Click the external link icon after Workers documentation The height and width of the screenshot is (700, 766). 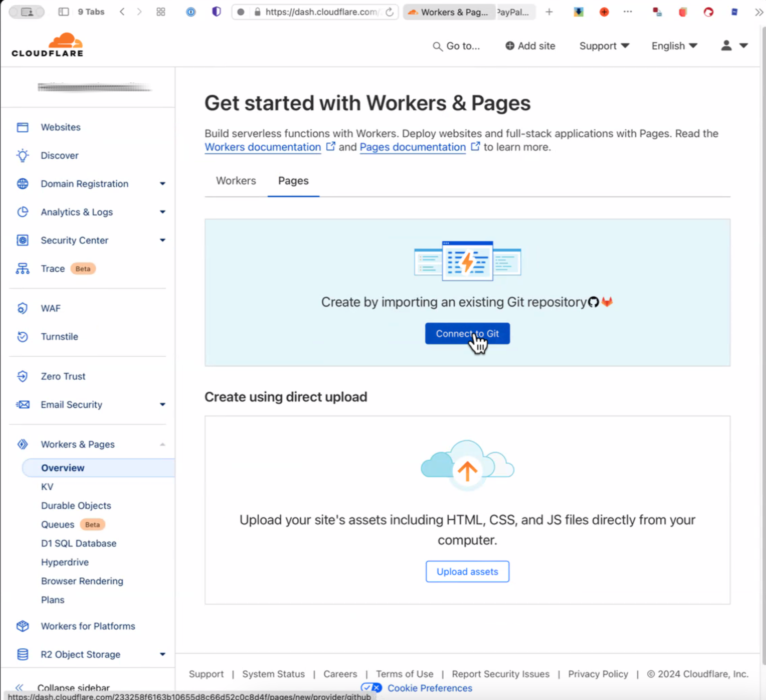click(331, 146)
